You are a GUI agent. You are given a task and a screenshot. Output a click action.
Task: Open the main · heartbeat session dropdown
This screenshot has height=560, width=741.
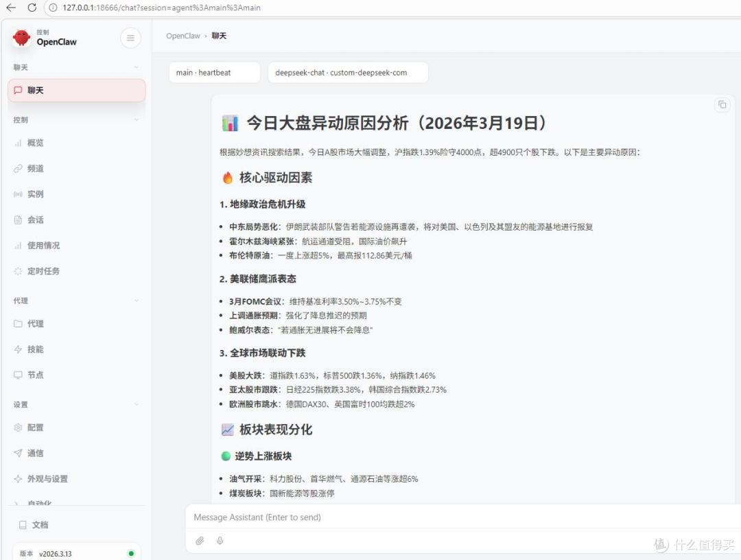pos(215,72)
